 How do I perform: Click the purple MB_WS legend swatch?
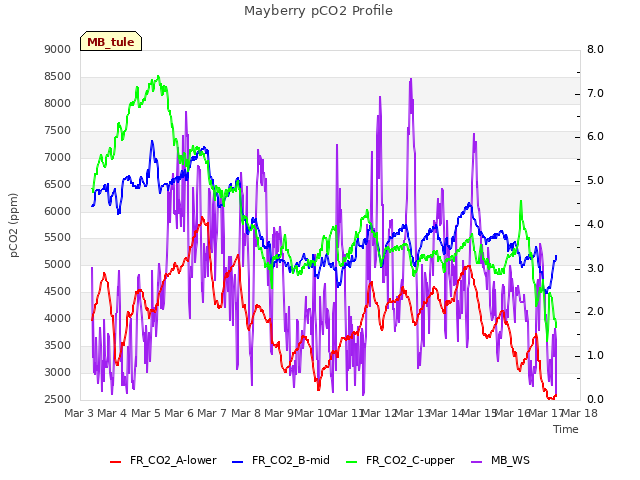pyautogui.click(x=476, y=462)
